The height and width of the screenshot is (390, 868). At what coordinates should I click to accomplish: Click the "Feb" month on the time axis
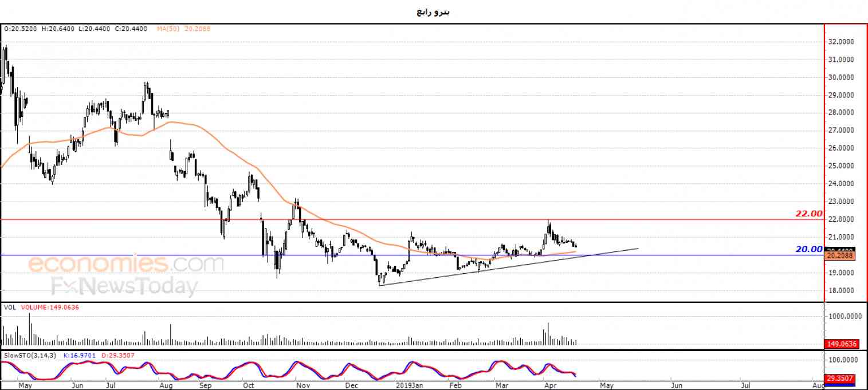[455, 386]
